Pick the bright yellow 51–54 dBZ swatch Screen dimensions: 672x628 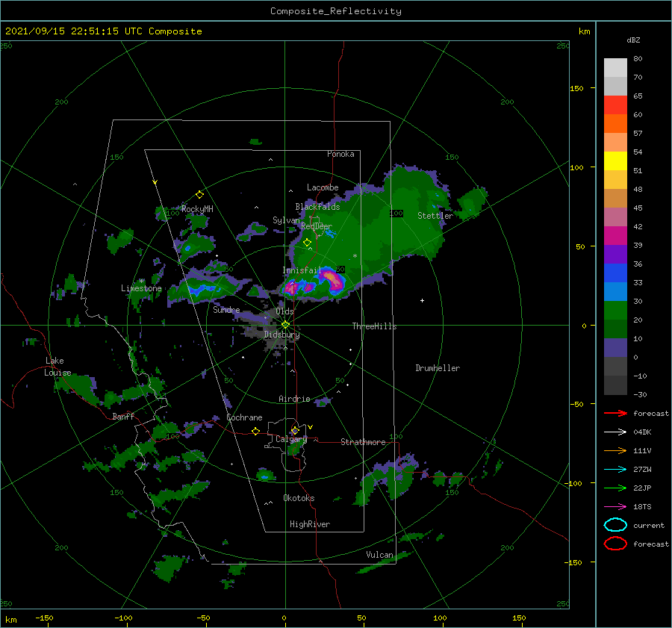pyautogui.click(x=615, y=161)
